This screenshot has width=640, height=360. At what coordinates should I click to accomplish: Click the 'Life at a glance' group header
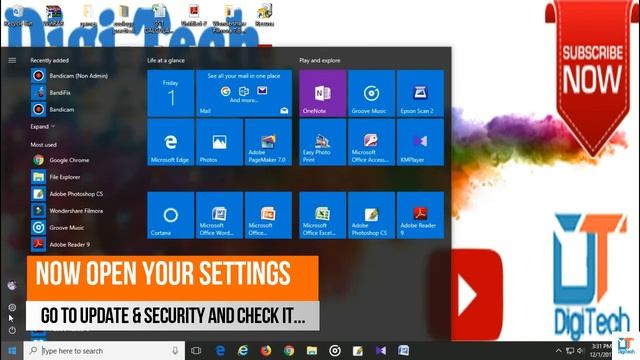(166, 60)
